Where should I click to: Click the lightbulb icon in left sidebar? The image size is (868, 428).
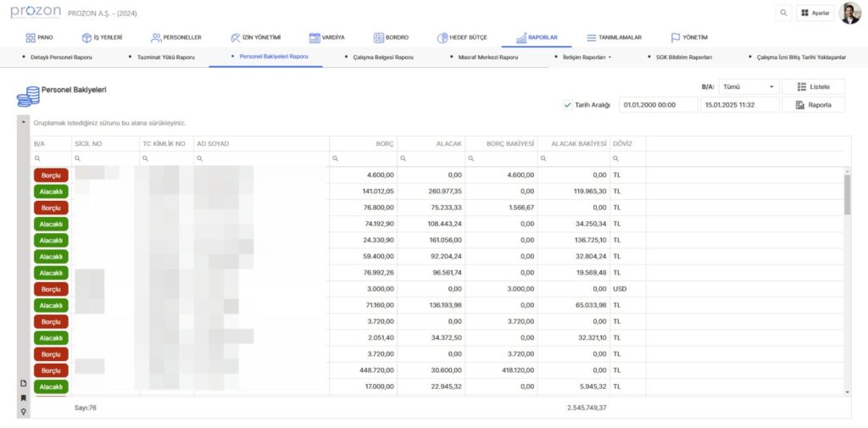tap(24, 411)
